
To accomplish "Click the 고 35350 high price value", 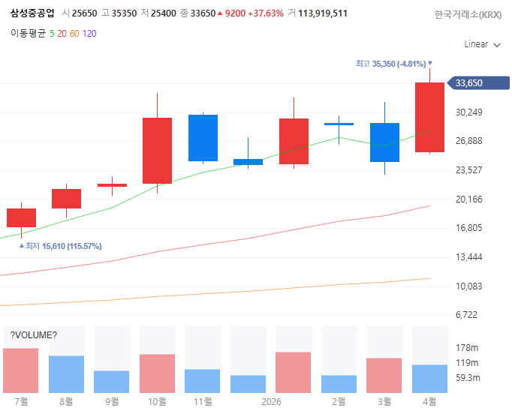I will coord(119,13).
